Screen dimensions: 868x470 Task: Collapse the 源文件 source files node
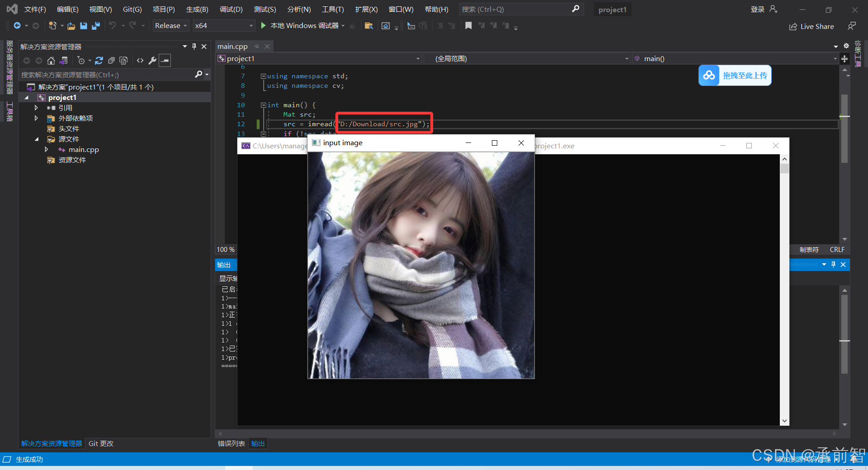coord(37,139)
